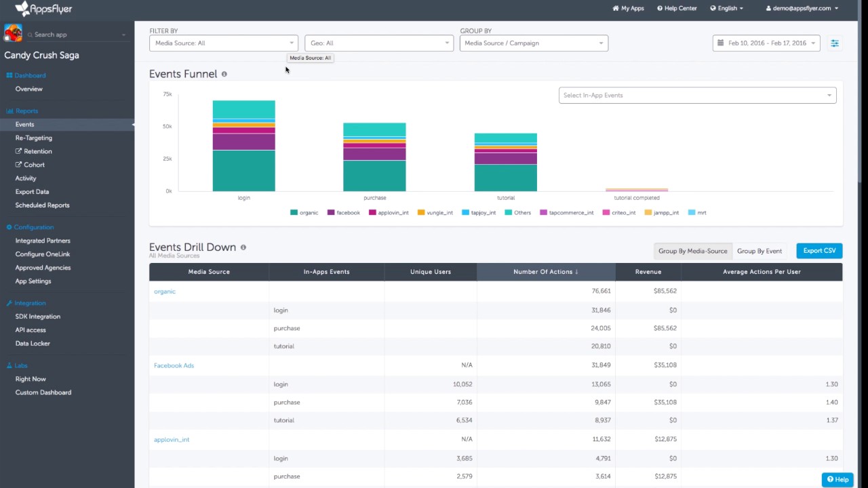The width and height of the screenshot is (868, 488).
Task: Open API access in sidebar
Action: click(x=31, y=330)
